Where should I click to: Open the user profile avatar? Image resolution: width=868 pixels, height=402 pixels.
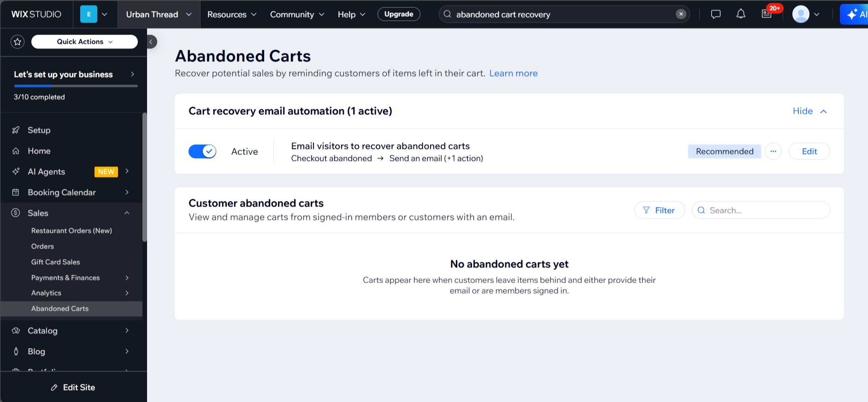coord(801,14)
